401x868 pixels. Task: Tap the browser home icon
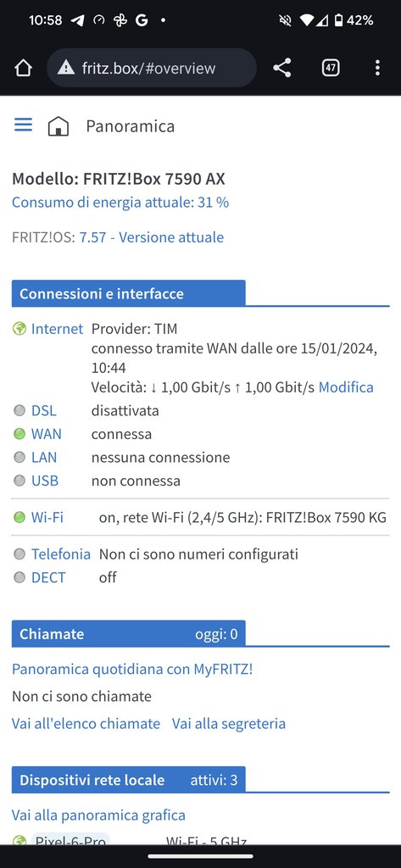click(23, 68)
